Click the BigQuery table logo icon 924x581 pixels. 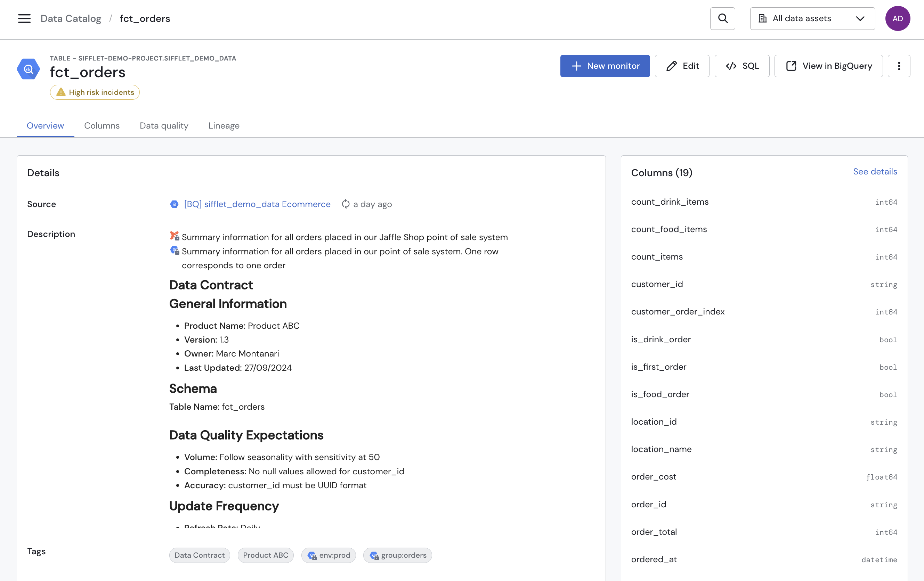tap(29, 69)
